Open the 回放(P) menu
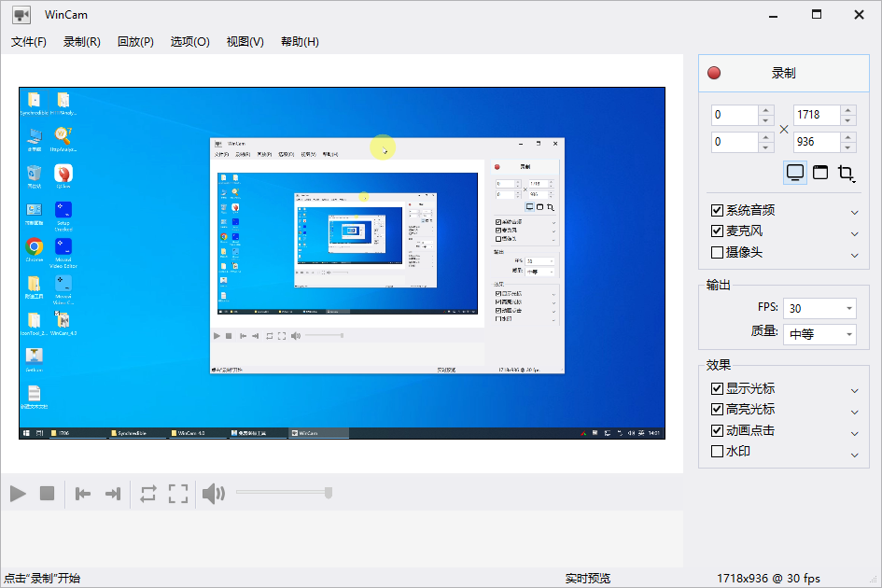 click(x=135, y=42)
